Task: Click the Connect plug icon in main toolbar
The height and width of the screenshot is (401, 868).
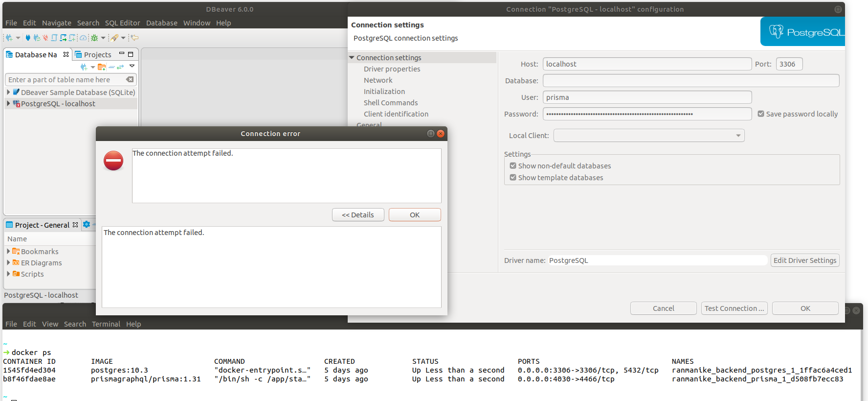Action: click(28, 38)
